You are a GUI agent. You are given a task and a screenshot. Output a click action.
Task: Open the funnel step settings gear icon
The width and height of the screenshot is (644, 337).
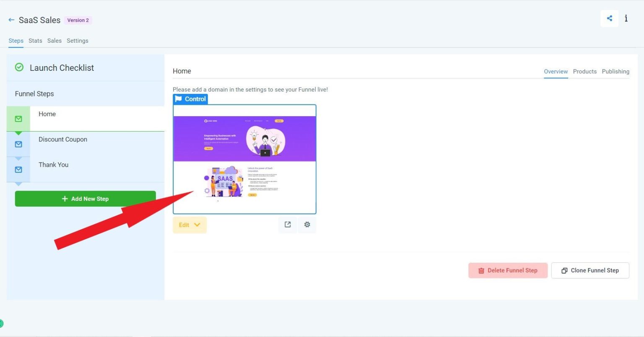click(307, 225)
